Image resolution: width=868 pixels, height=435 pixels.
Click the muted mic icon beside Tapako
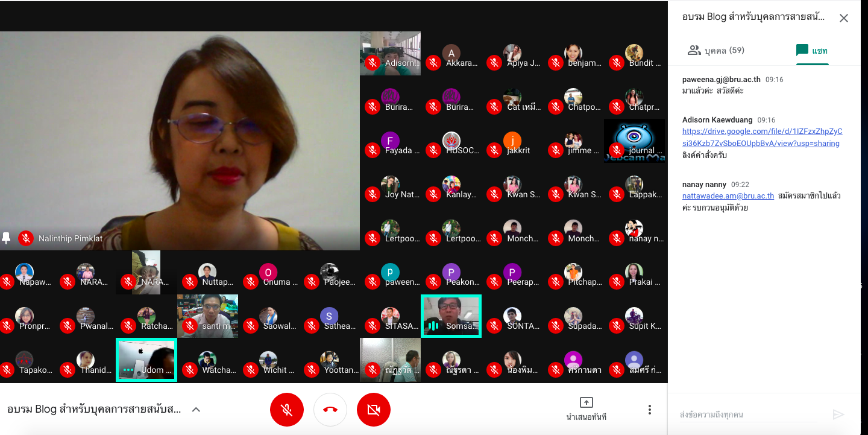[x=7, y=370]
